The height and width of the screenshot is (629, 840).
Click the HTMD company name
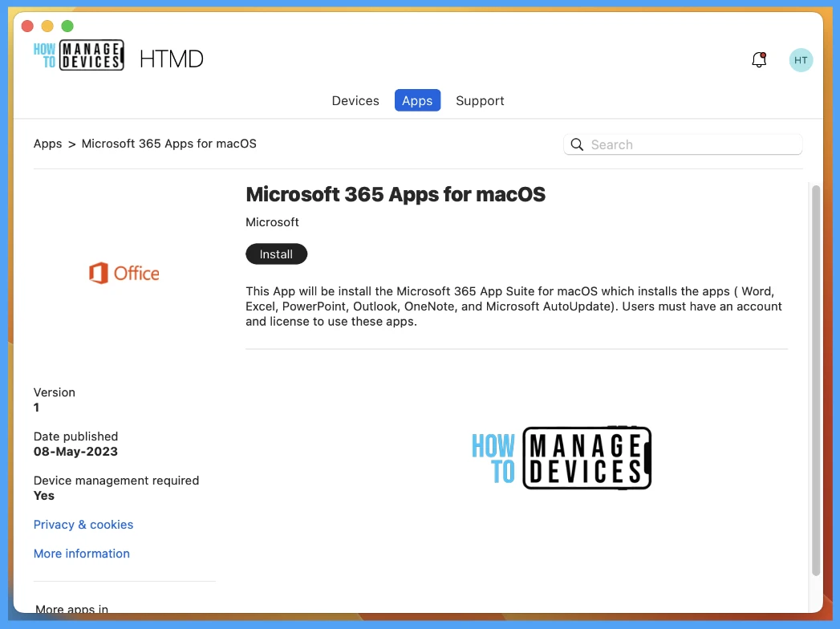[172, 59]
